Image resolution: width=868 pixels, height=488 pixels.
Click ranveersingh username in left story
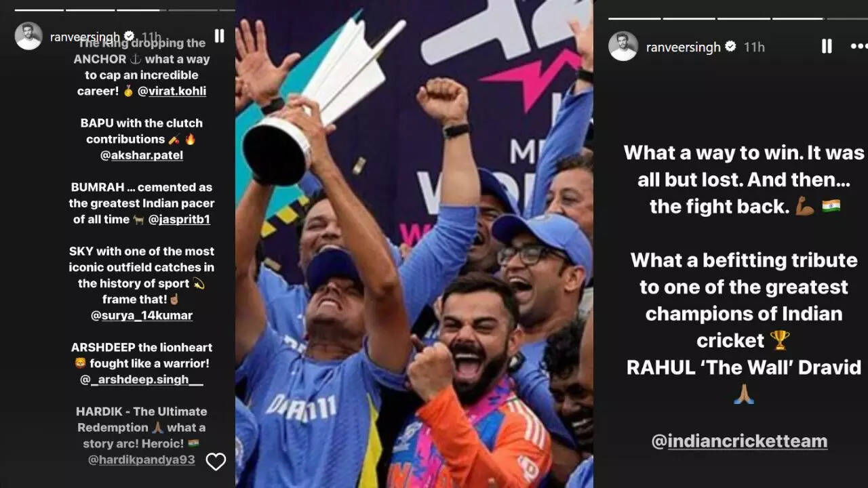85,37
